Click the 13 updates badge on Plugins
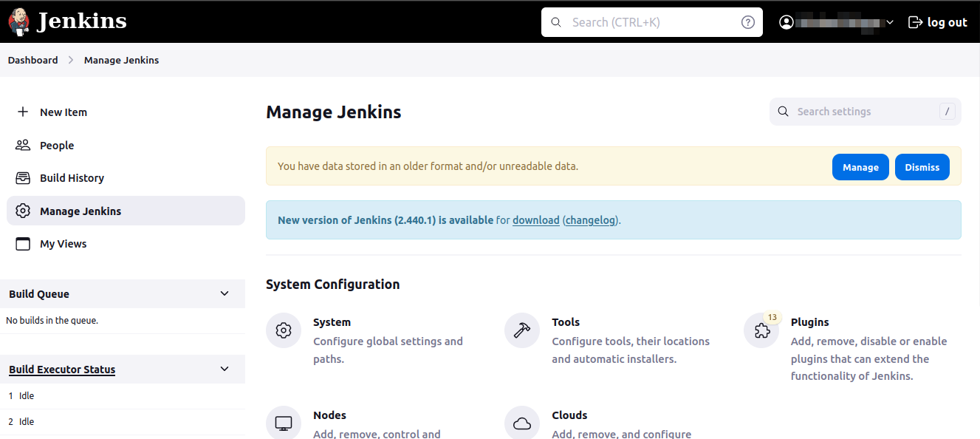 [x=772, y=318]
